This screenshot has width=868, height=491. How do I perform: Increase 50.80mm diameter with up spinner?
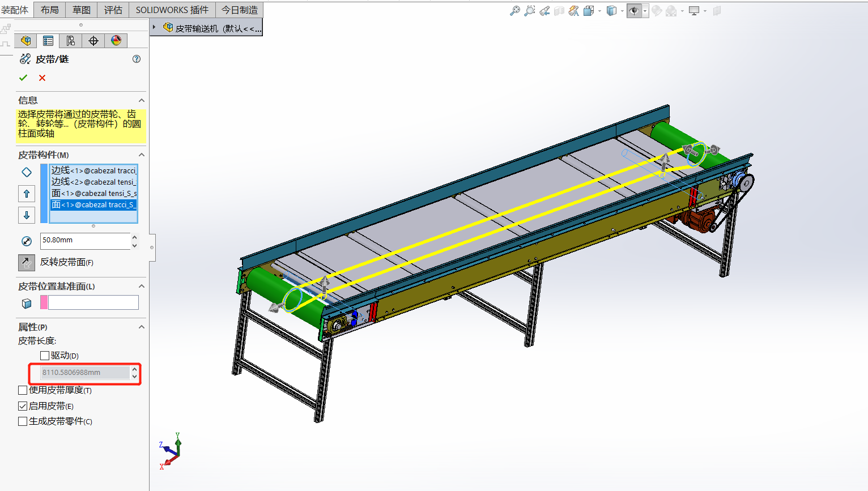pos(134,237)
